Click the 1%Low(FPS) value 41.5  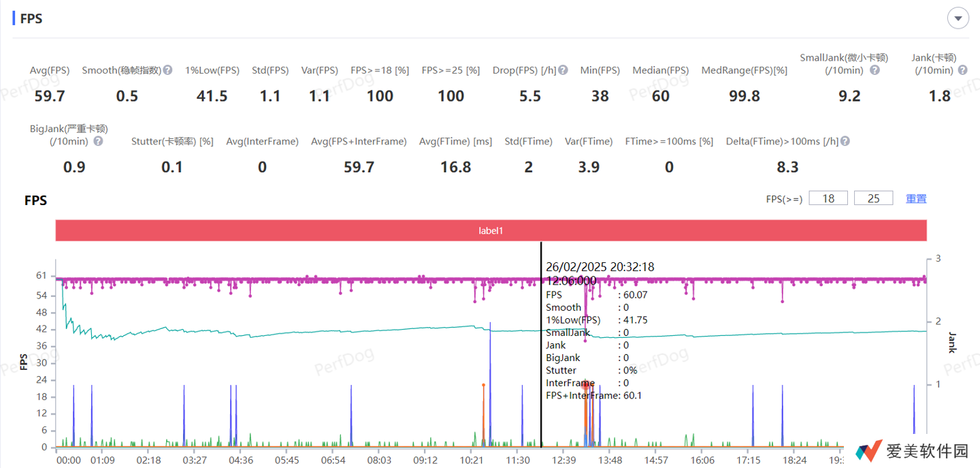pos(212,96)
